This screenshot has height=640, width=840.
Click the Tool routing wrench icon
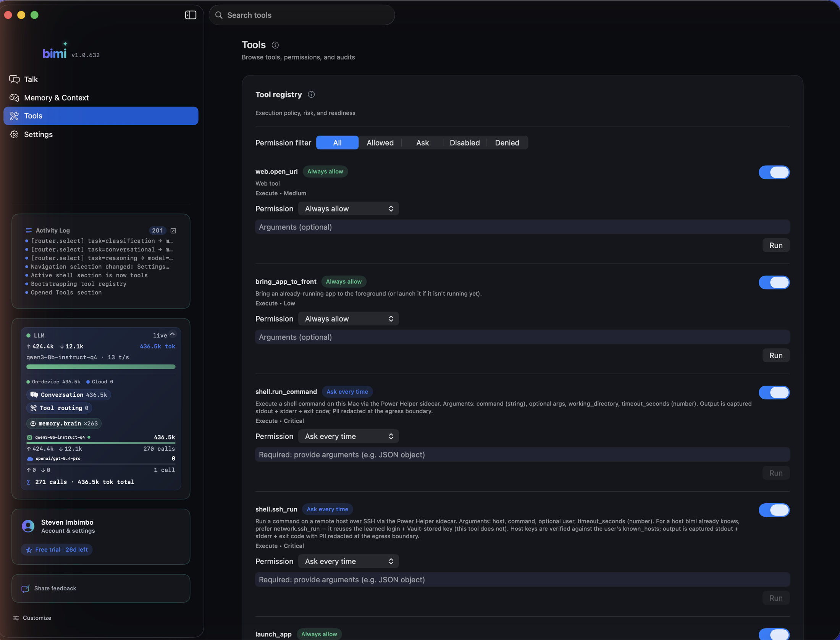[x=34, y=408]
